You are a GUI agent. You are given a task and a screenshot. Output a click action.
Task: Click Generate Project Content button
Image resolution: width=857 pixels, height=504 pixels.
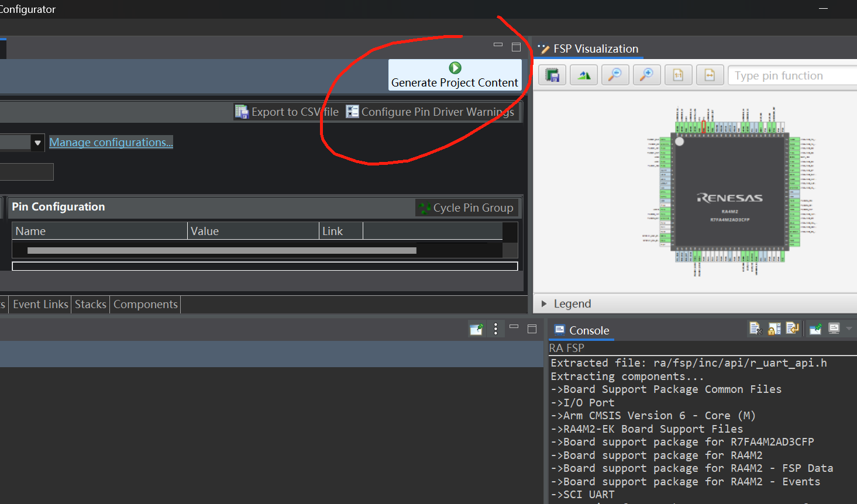455,75
